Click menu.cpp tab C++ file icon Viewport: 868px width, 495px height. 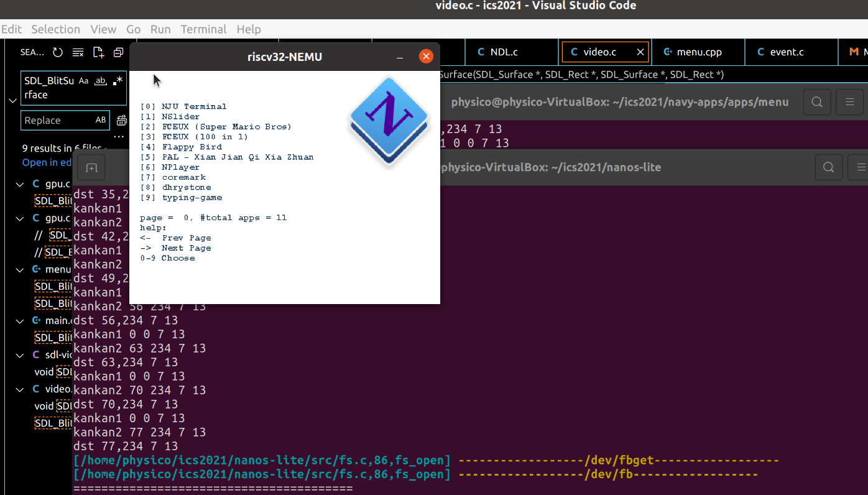668,52
